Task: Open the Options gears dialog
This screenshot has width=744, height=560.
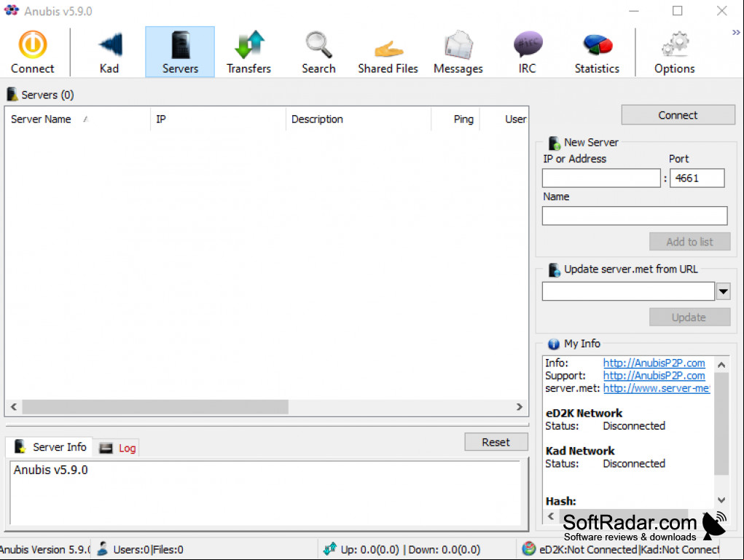Action: click(674, 52)
